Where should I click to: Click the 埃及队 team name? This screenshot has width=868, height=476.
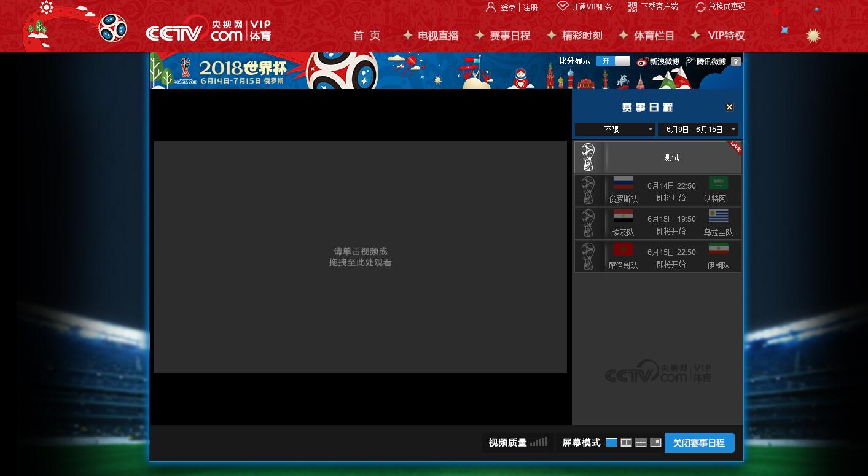[x=623, y=232]
